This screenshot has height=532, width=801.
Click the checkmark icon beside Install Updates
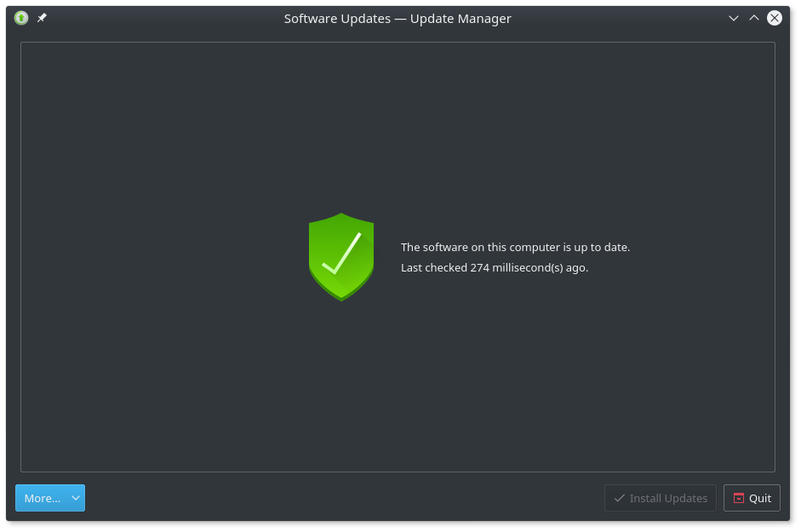pos(619,498)
